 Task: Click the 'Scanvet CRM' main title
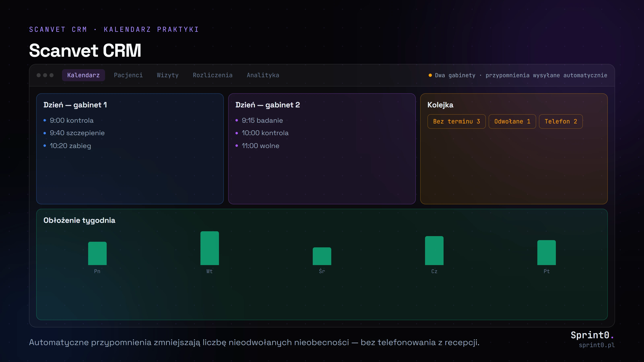point(85,50)
